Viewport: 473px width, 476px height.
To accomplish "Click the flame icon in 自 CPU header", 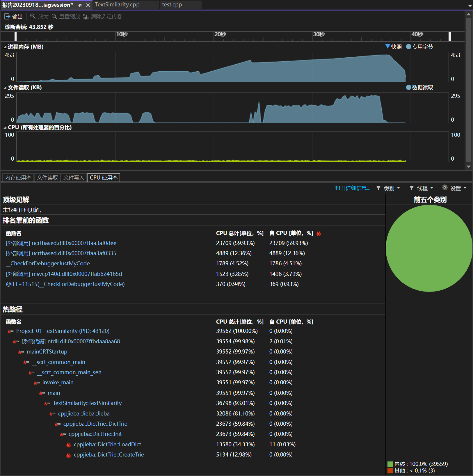I will tap(319, 233).
